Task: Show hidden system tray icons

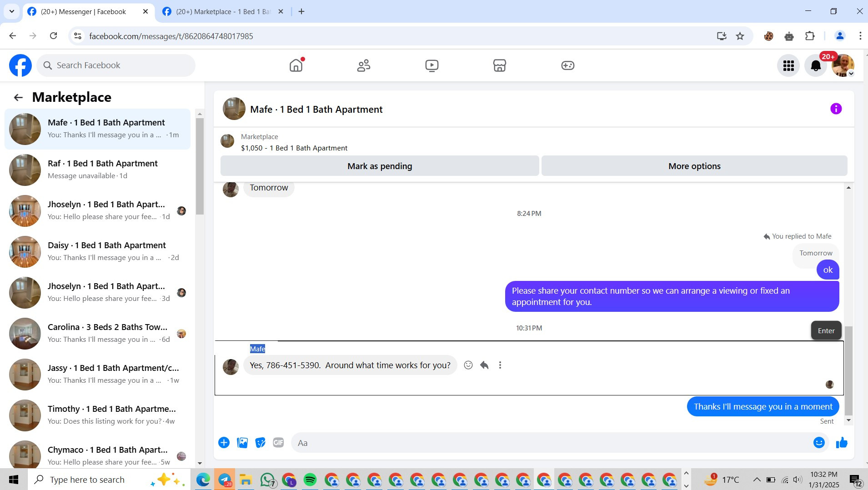Action: click(757, 480)
